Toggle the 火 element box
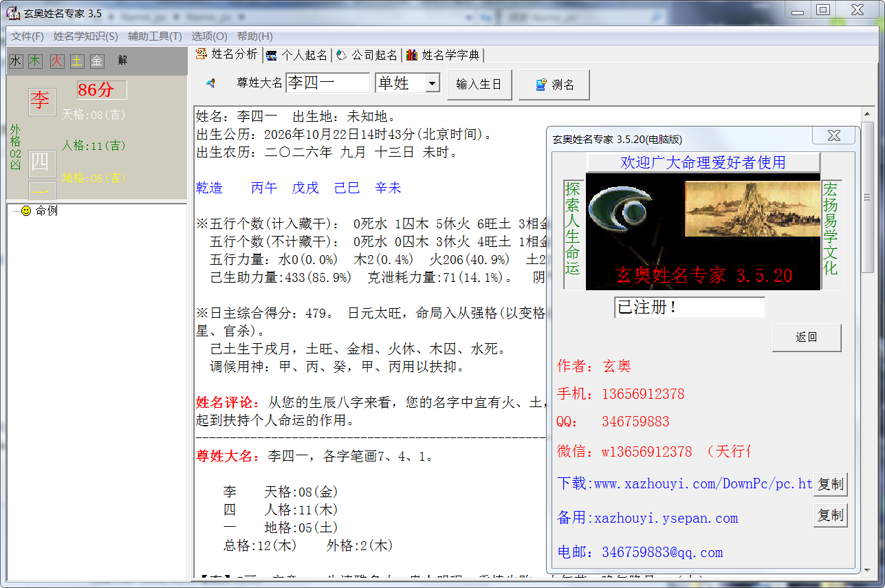885x588 pixels. [56, 61]
